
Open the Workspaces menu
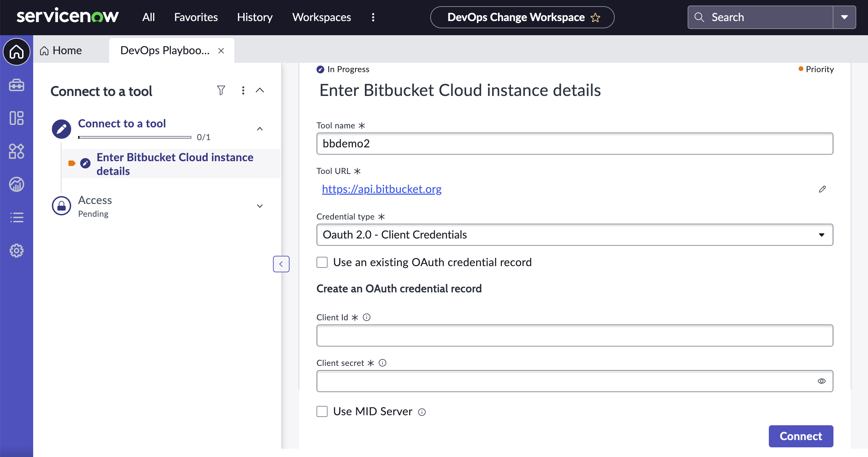coord(322,17)
